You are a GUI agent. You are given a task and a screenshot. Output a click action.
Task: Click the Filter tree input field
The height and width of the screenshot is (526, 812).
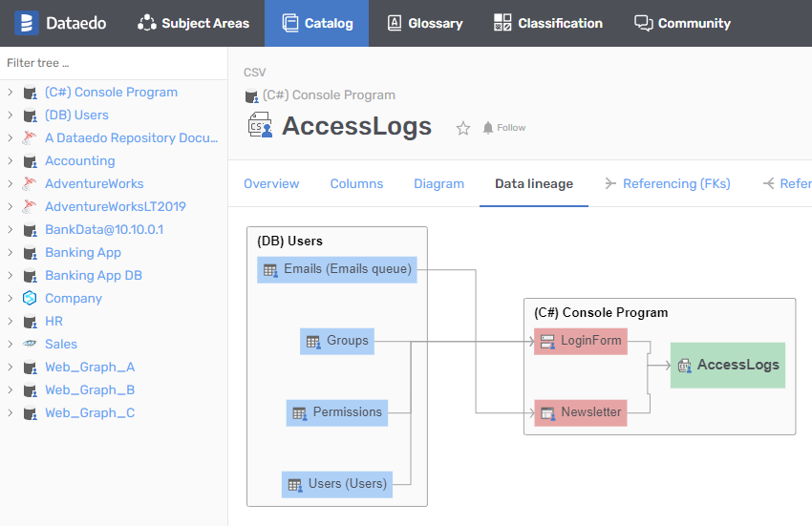click(x=113, y=63)
